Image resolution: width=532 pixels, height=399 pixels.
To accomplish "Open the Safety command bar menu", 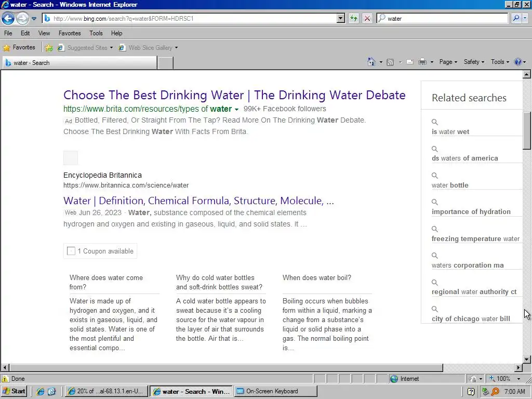I will pyautogui.click(x=474, y=62).
